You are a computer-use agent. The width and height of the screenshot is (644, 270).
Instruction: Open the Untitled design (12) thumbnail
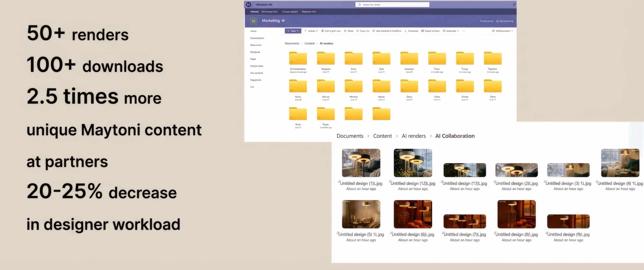413,163
